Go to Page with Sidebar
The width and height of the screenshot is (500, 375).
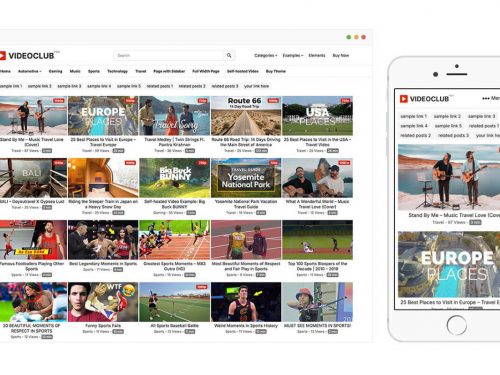(x=169, y=71)
